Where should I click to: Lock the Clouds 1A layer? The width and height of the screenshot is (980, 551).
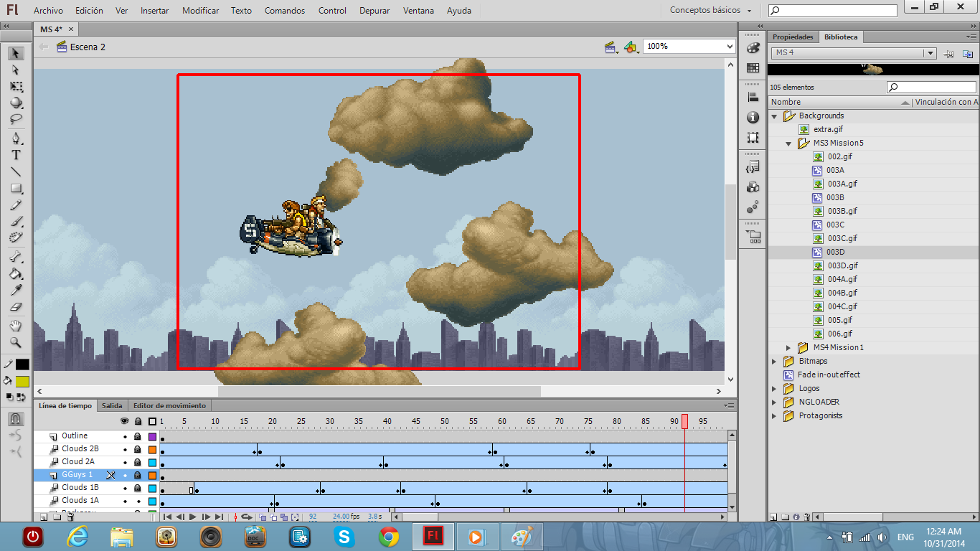click(138, 501)
